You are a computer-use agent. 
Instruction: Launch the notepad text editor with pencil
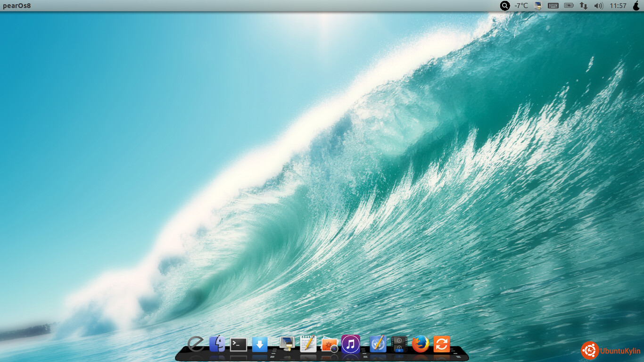[x=308, y=344]
